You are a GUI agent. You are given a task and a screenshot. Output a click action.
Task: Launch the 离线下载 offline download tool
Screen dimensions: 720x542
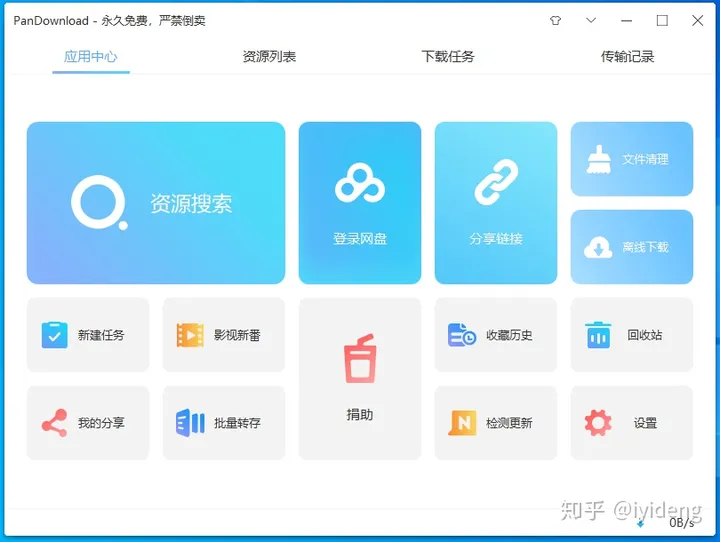tap(631, 247)
